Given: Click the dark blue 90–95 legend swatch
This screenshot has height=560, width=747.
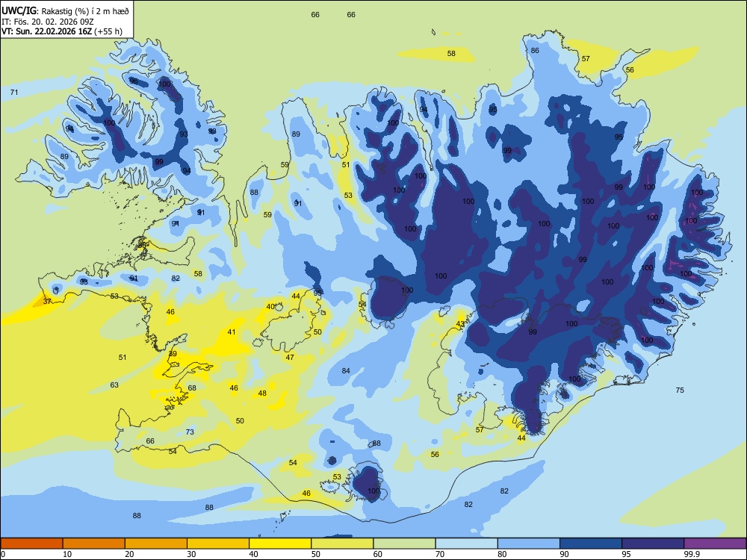Looking at the screenshot, I should click(591, 544).
